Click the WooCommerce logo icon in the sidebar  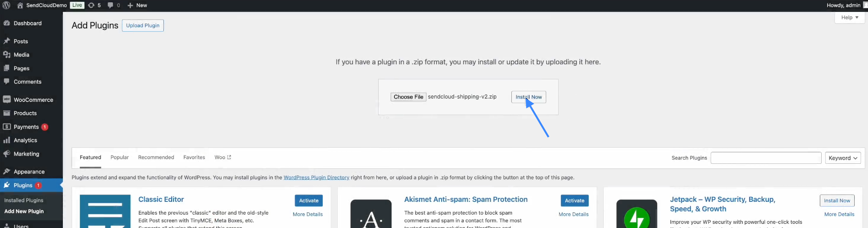tap(7, 100)
